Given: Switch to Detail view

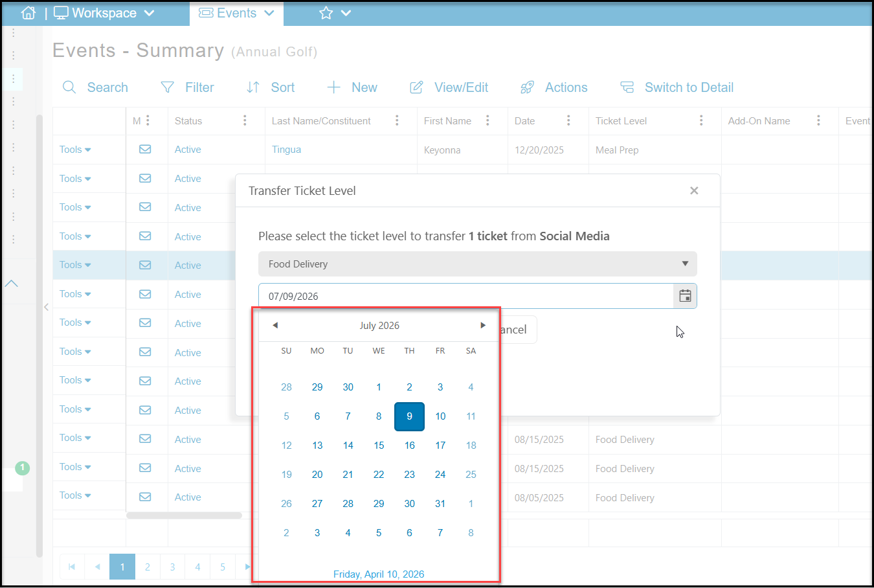Looking at the screenshot, I should pyautogui.click(x=677, y=87).
